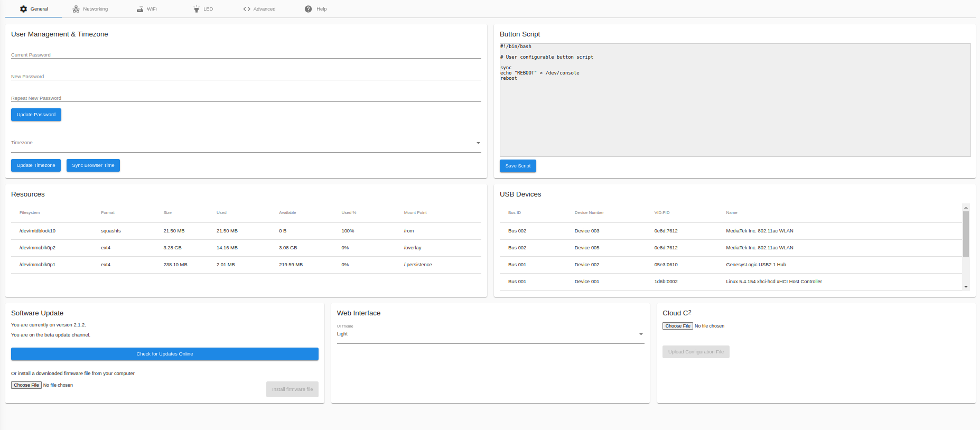
Task: Open the Timezone dropdown
Action: click(x=246, y=143)
